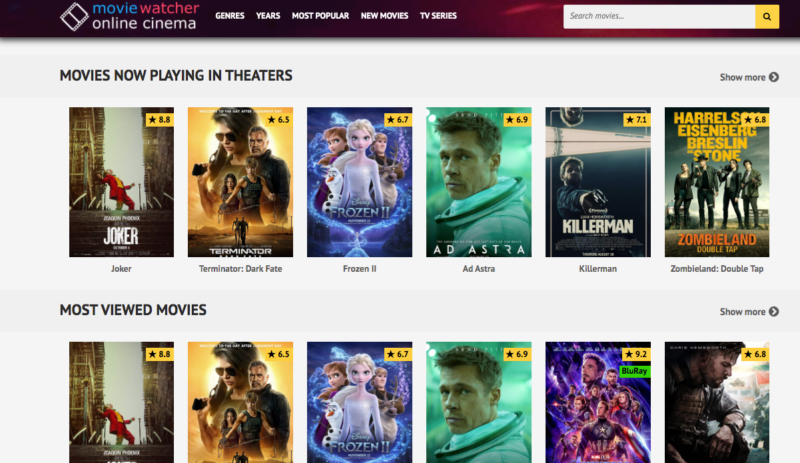The width and height of the screenshot is (800, 463).
Task: Open the New Movies section
Action: pos(384,16)
